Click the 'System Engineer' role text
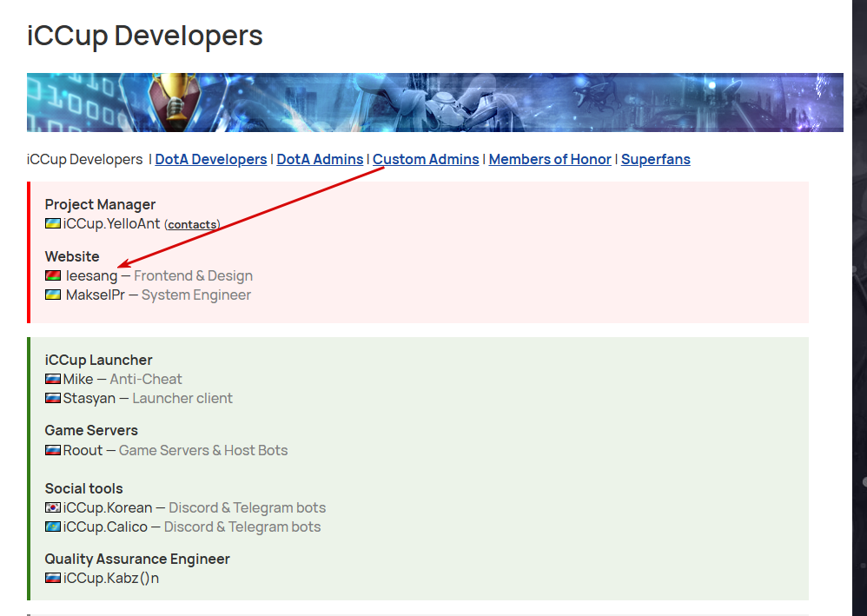The width and height of the screenshot is (867, 616). [195, 295]
